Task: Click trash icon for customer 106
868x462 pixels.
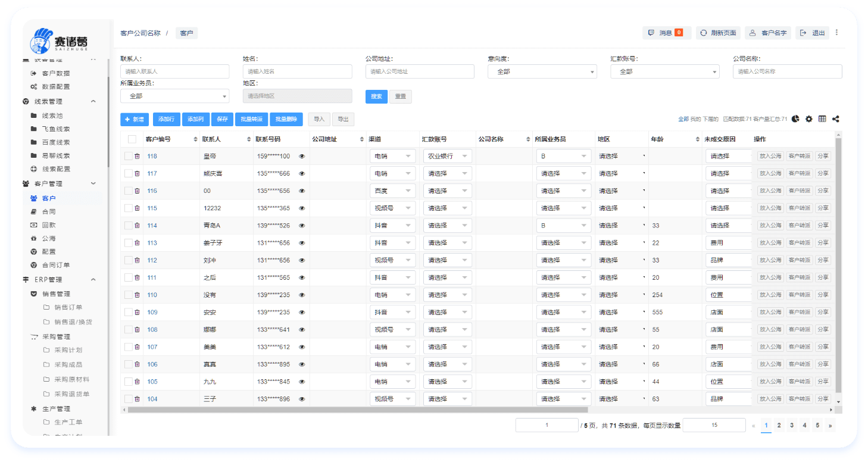Action: click(x=137, y=364)
